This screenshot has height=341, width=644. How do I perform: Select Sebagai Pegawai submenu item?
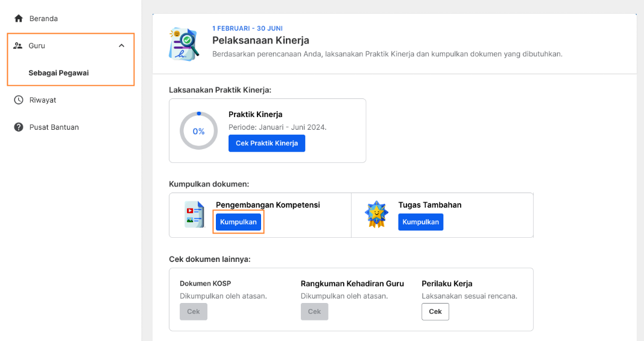click(58, 73)
